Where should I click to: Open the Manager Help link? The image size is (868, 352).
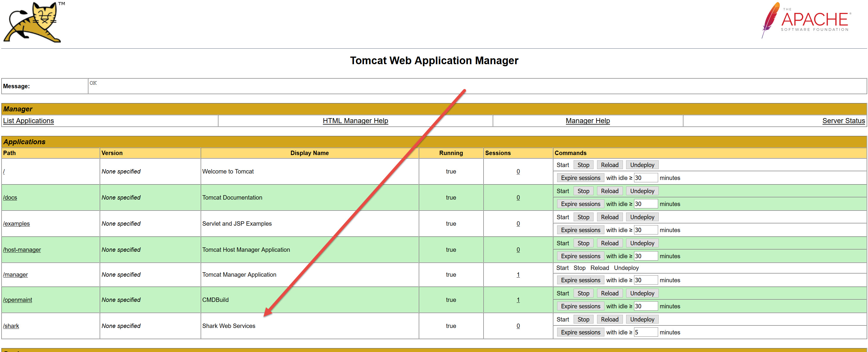[587, 121]
